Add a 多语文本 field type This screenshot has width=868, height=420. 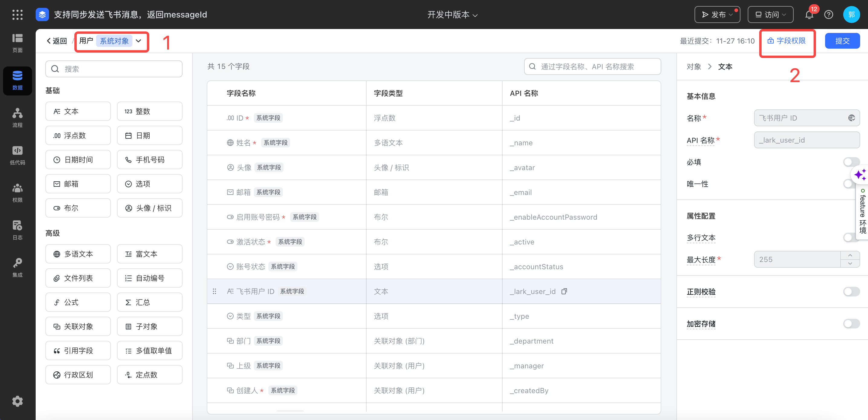(x=78, y=254)
